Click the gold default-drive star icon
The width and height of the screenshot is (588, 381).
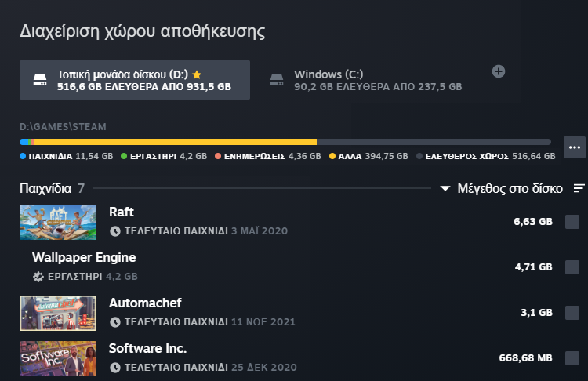(197, 74)
